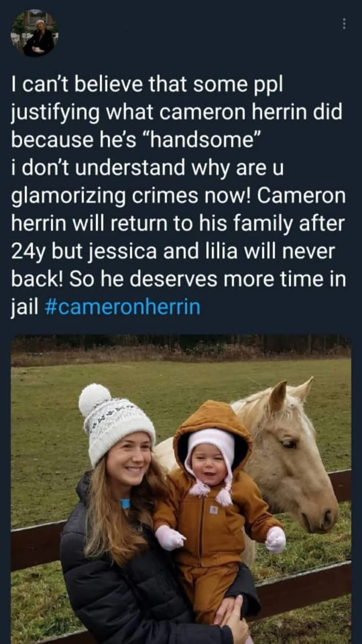Tap the tweet author's profile avatar
Image resolution: width=362 pixels, height=644 pixels.
click(x=35, y=34)
